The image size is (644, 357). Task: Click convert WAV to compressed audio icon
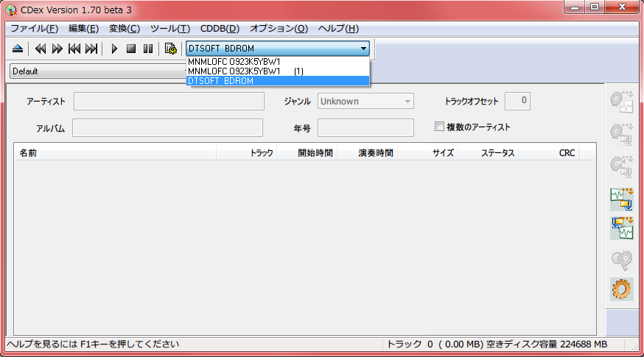pyautogui.click(x=621, y=199)
